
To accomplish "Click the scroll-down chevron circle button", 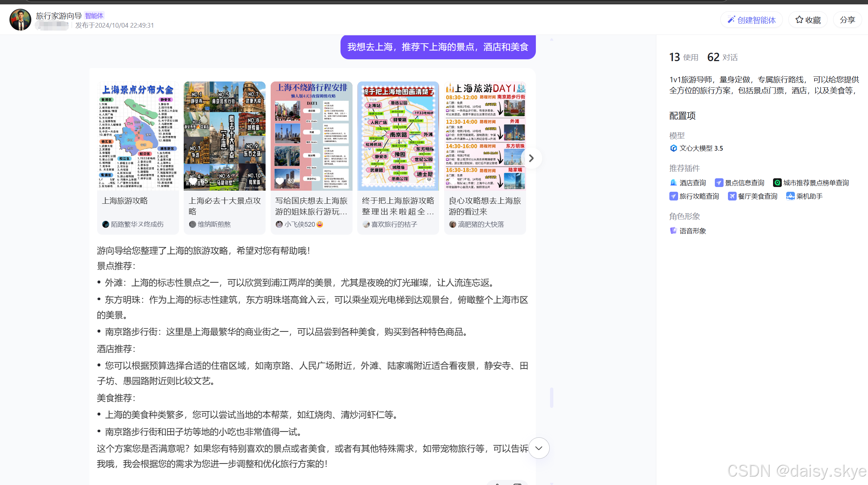I will click(x=539, y=448).
